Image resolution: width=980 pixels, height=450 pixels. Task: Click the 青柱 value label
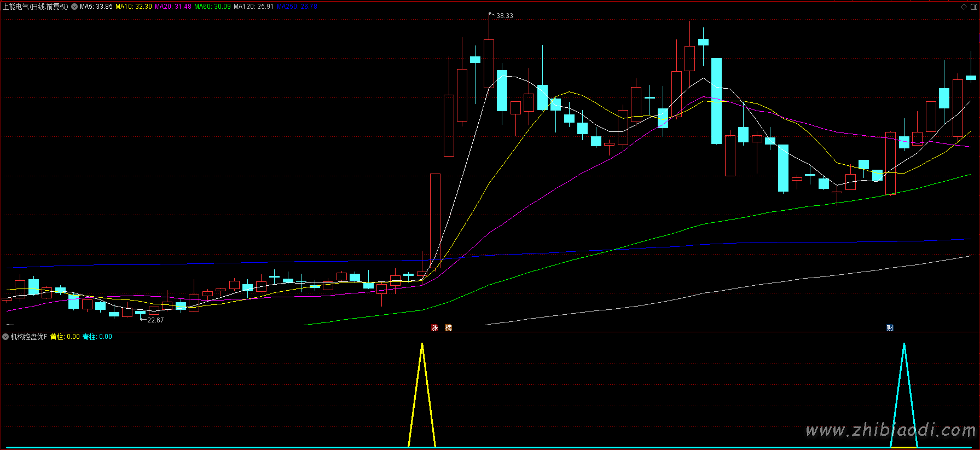(97, 337)
